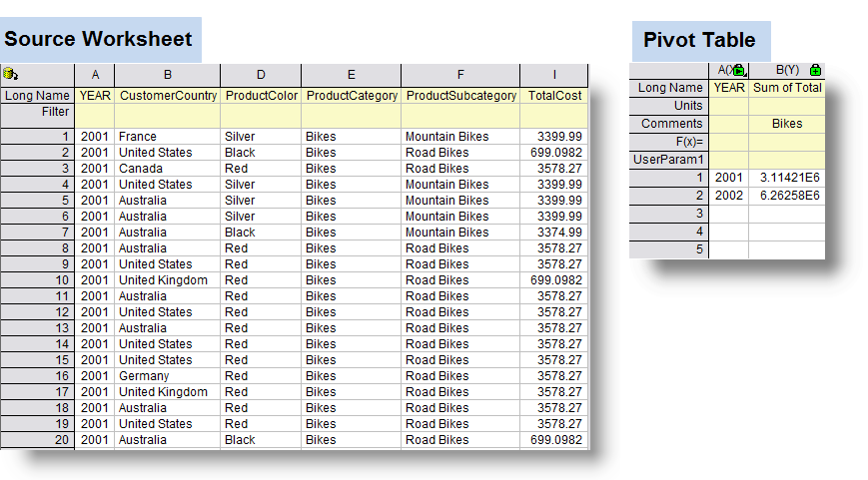This screenshot has height=480, width=868.
Task: Click the CustomerCountry long name cell
Action: pyautogui.click(x=167, y=96)
